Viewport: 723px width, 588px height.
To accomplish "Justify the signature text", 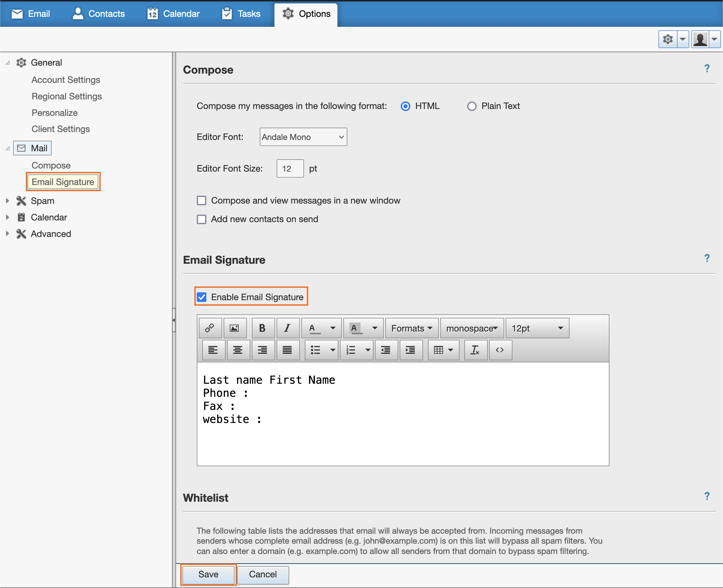I will (x=288, y=350).
